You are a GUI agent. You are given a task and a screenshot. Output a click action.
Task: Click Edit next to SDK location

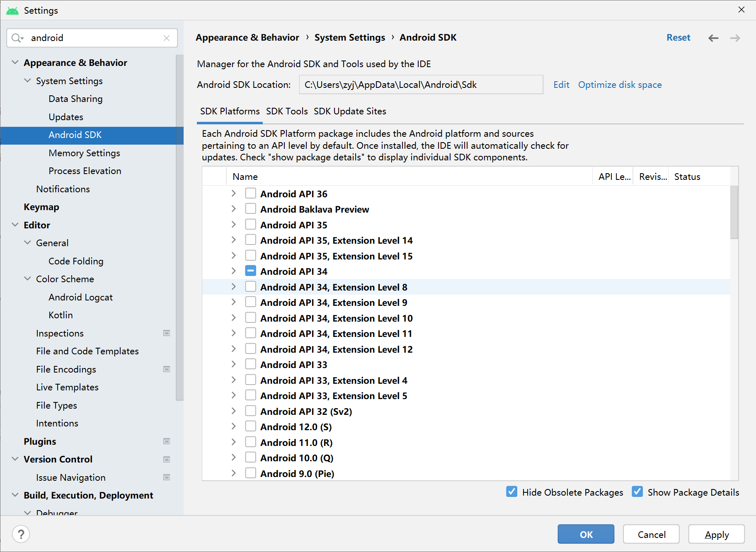(561, 85)
